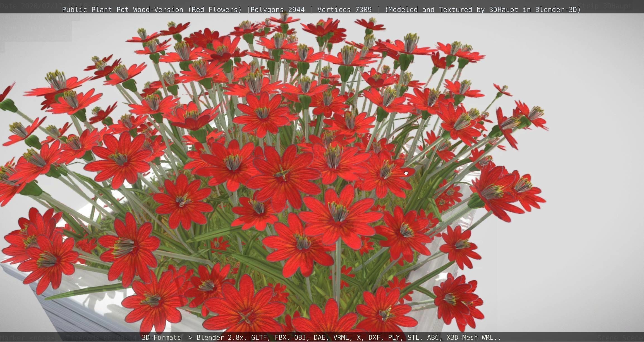Click the 'Public Plant Pot Wood-Version (Red Flowers)' title text
The height and width of the screenshot is (342, 644).
152,10
